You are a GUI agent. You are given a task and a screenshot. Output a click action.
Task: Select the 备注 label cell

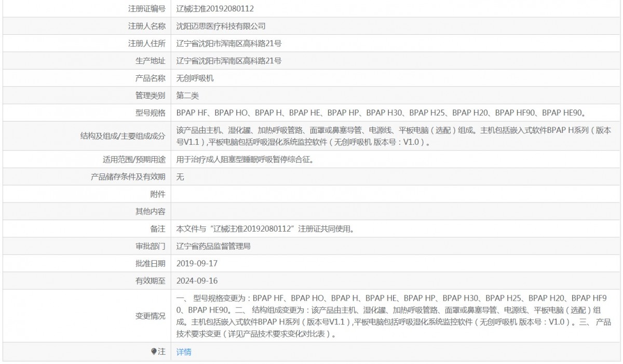(86, 228)
